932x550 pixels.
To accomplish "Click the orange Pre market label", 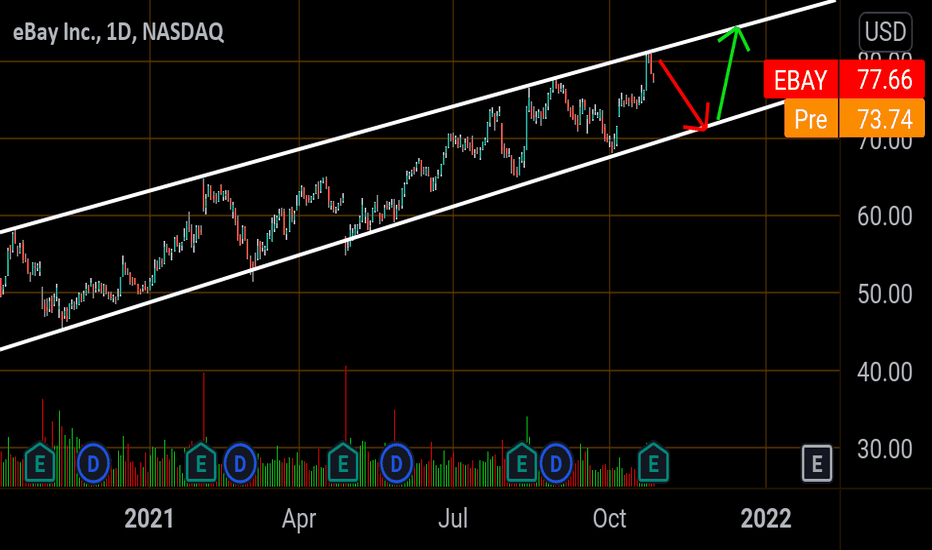I will coord(811,119).
